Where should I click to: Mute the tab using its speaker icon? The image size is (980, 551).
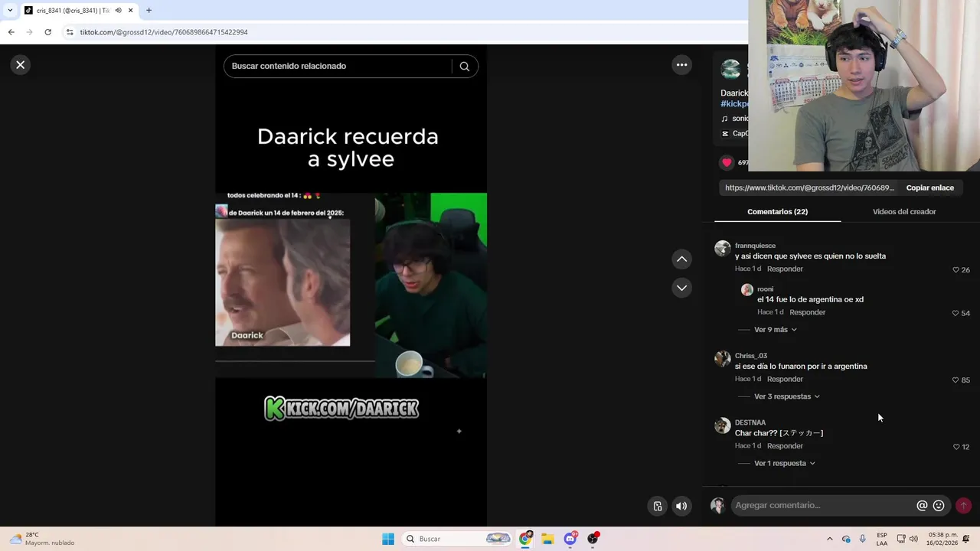click(118, 11)
